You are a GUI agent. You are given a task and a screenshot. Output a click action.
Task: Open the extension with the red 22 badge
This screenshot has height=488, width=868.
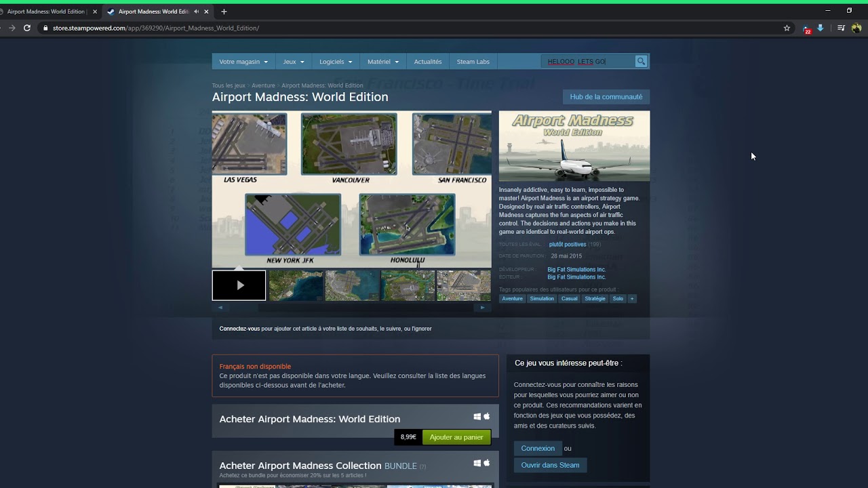point(806,28)
